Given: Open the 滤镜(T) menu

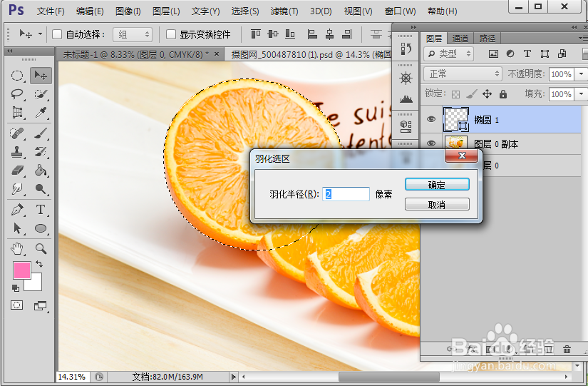Looking at the screenshot, I should coord(284,11).
